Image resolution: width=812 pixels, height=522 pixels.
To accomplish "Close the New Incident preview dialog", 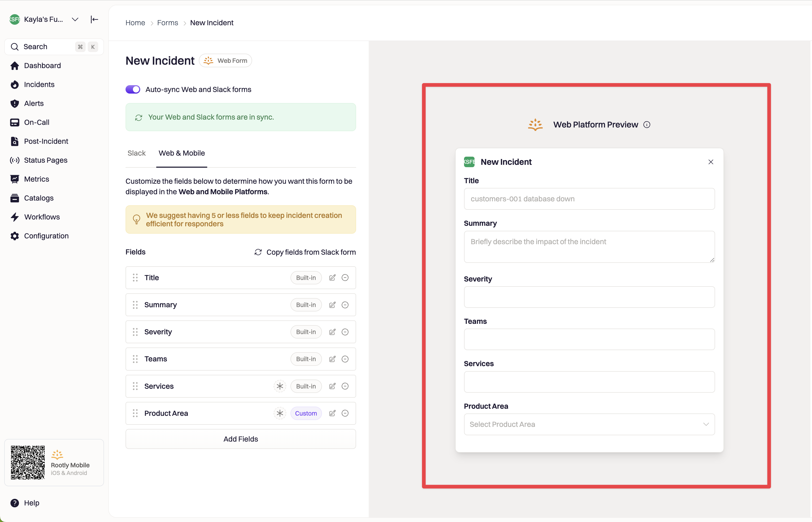I will (x=711, y=162).
